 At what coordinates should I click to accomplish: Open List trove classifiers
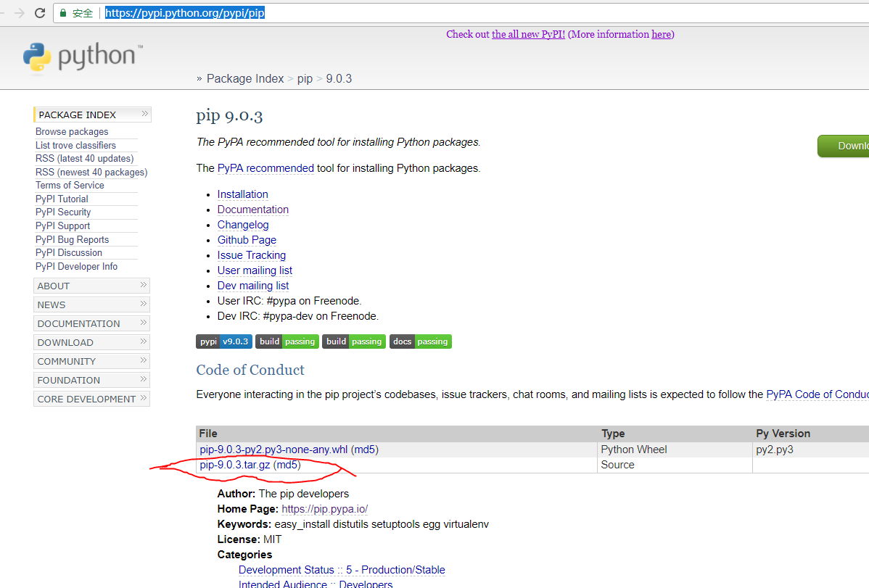(x=76, y=145)
